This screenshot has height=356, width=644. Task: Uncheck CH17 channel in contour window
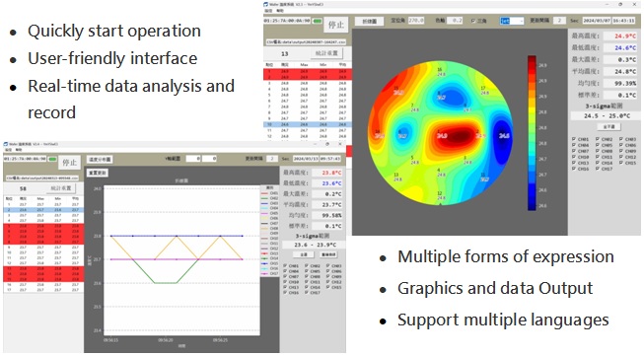tap(598, 169)
